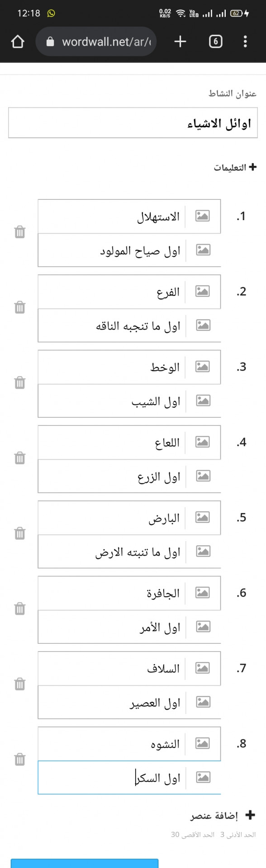This screenshot has height=868, width=266.
Task: Delete item 6 using trash icon
Action: (x=20, y=609)
